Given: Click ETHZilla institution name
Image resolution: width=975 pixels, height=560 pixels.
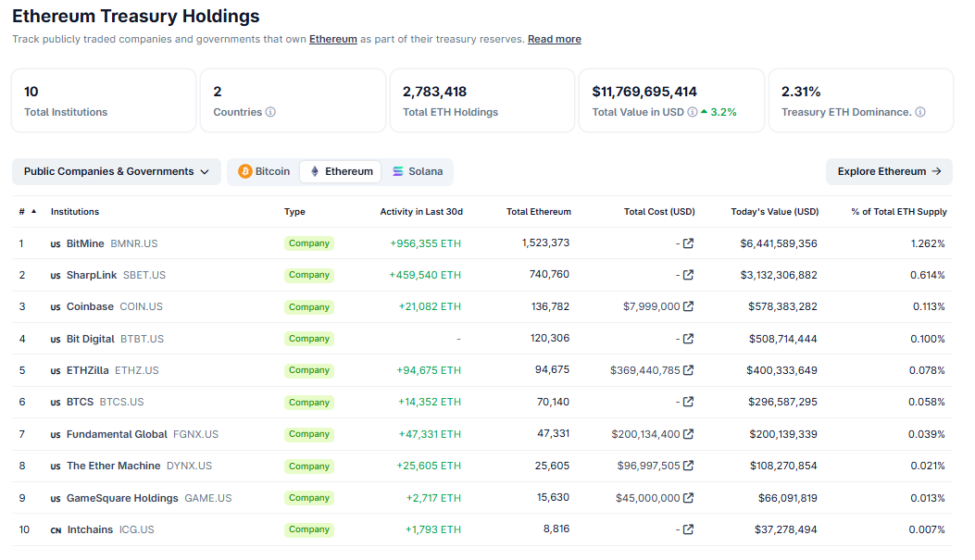Looking at the screenshot, I should [x=88, y=371].
